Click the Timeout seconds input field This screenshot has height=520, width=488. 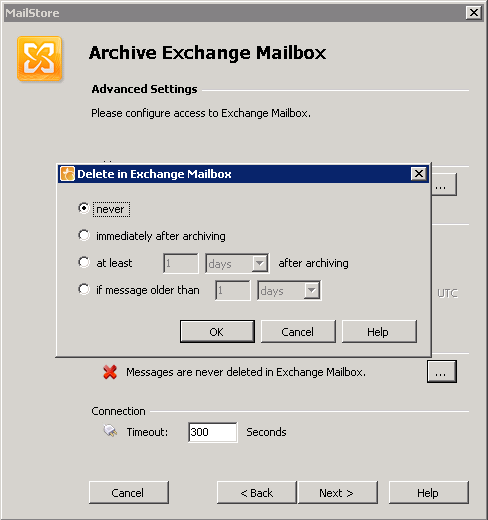(213, 432)
